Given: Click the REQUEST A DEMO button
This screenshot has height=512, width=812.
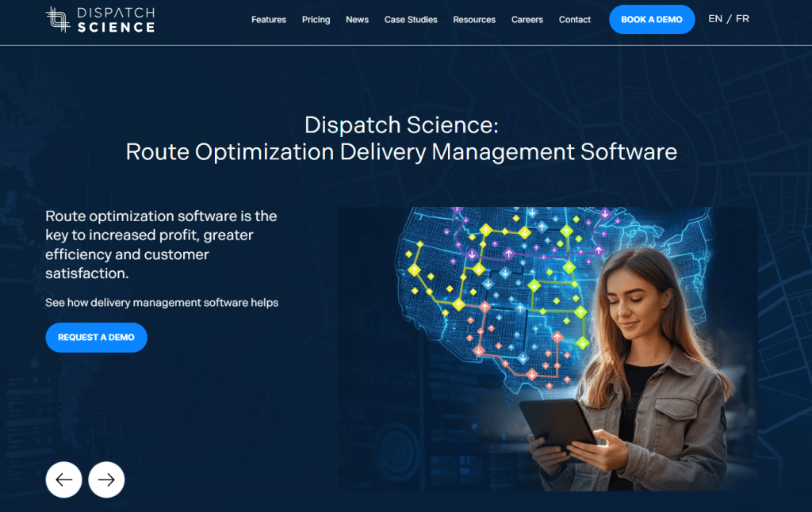Looking at the screenshot, I should 96,337.
